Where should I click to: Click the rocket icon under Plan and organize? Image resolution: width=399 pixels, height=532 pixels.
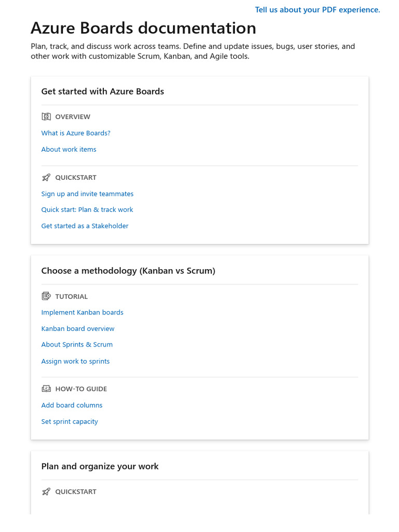tap(46, 491)
